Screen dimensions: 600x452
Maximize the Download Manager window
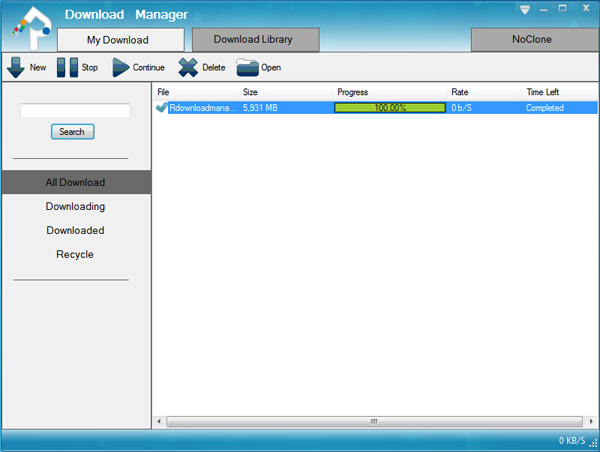pyautogui.click(x=562, y=8)
